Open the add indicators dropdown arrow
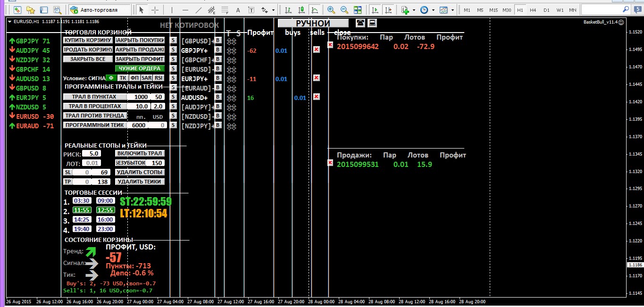The width and height of the screenshot is (644, 307). pyautogui.click(x=414, y=9)
